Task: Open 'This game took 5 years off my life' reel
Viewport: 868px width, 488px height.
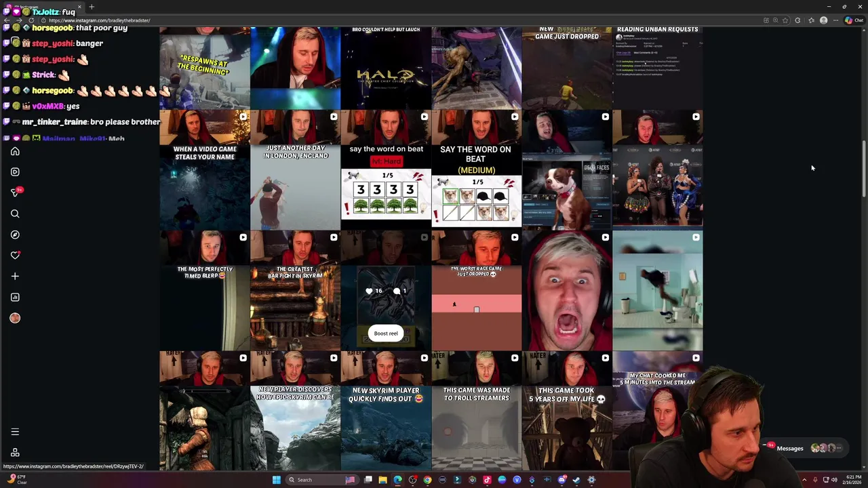Action: tap(567, 411)
